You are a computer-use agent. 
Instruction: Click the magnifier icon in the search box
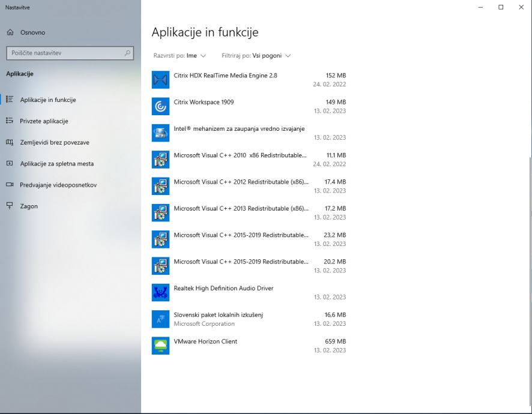tap(127, 53)
